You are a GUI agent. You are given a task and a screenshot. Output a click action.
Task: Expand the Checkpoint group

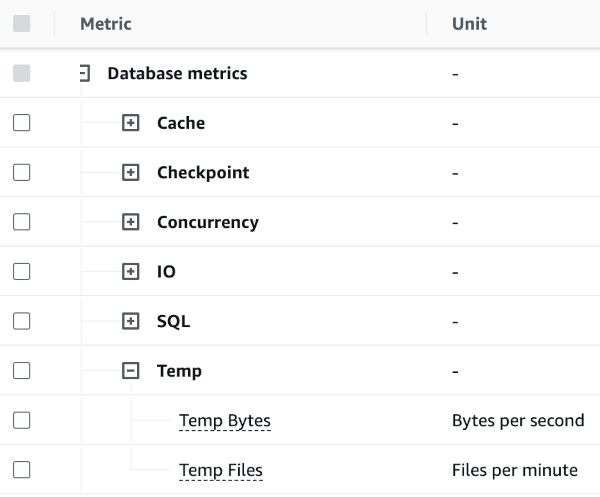coord(130,172)
